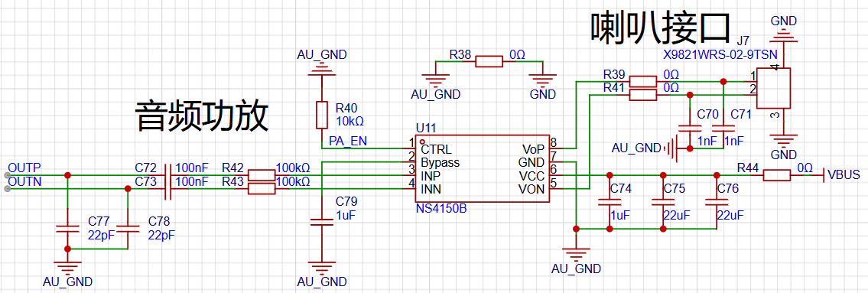This screenshot has width=868, height=293.
Task: Click resistor R43 100kΩ symbol
Action: point(262,190)
